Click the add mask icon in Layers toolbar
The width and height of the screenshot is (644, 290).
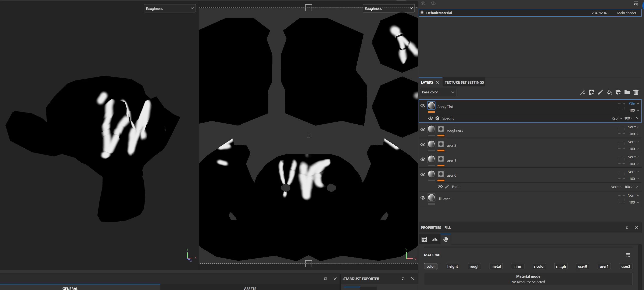click(x=591, y=92)
